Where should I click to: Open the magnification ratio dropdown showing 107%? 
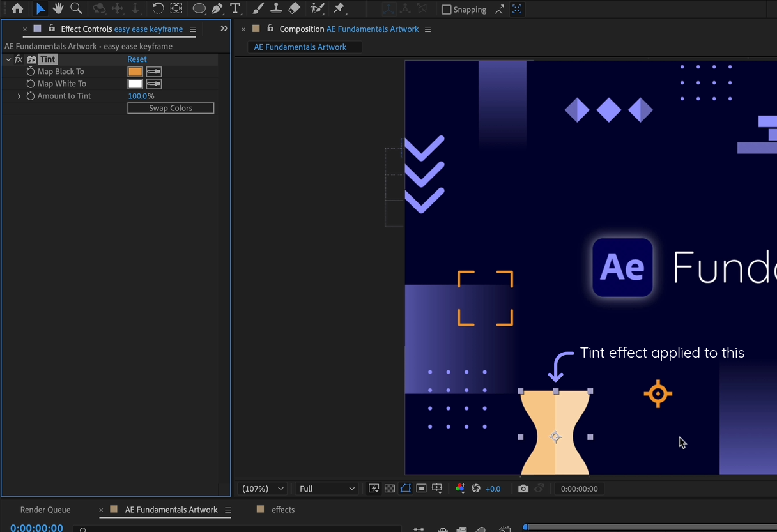coord(261,488)
